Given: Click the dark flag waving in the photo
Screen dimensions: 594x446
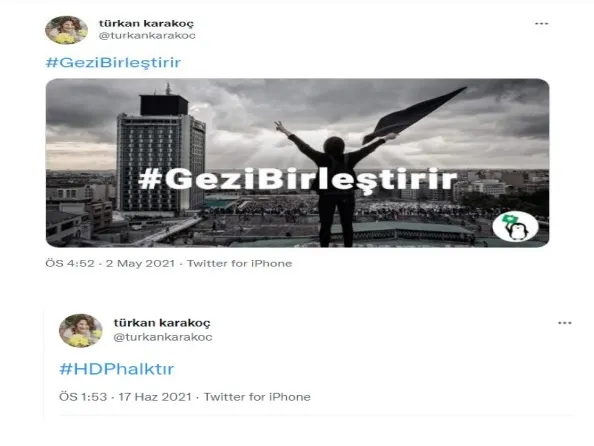Looking at the screenshot, I should tap(413, 116).
